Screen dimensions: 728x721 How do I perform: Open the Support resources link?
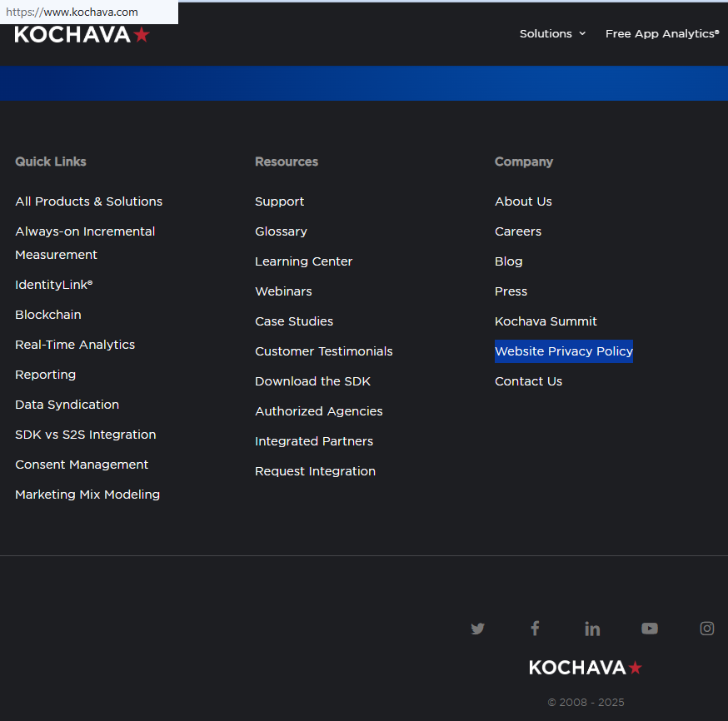(279, 201)
